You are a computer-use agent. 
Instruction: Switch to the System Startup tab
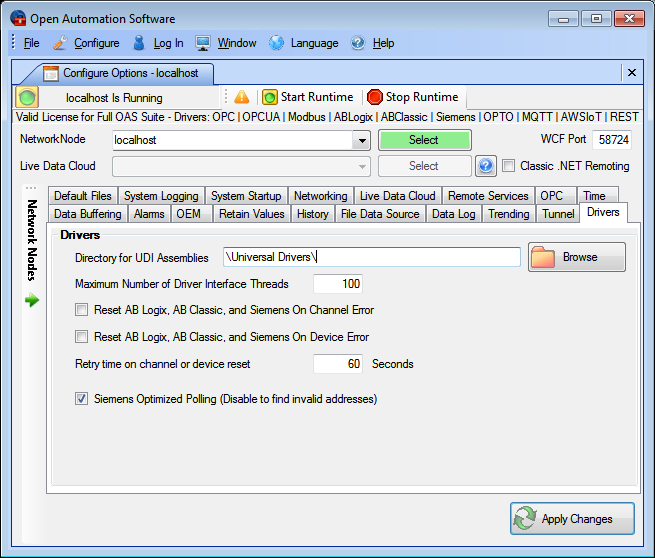[x=246, y=195]
